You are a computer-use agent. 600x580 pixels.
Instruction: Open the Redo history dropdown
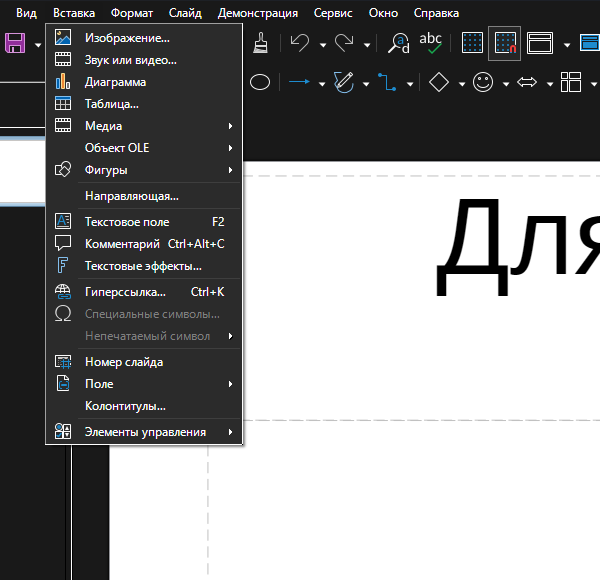(367, 45)
